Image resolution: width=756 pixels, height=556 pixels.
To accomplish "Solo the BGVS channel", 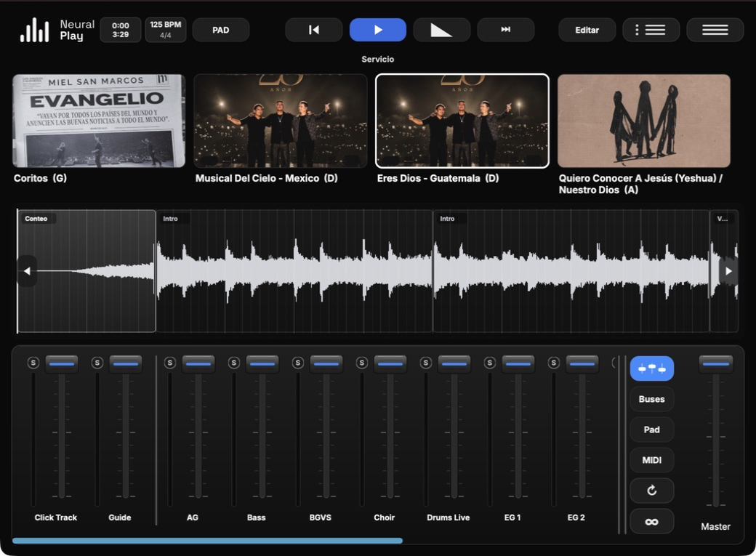I will click(298, 363).
